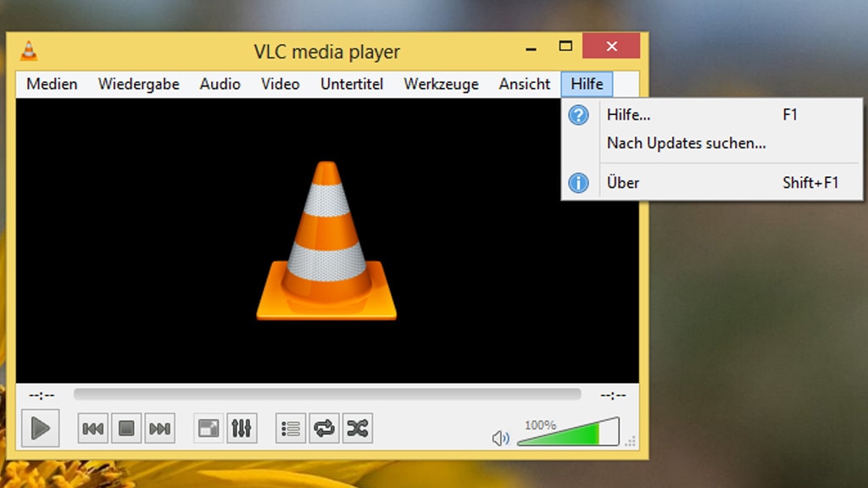Select Nach Updates suchen... entry

pos(686,143)
